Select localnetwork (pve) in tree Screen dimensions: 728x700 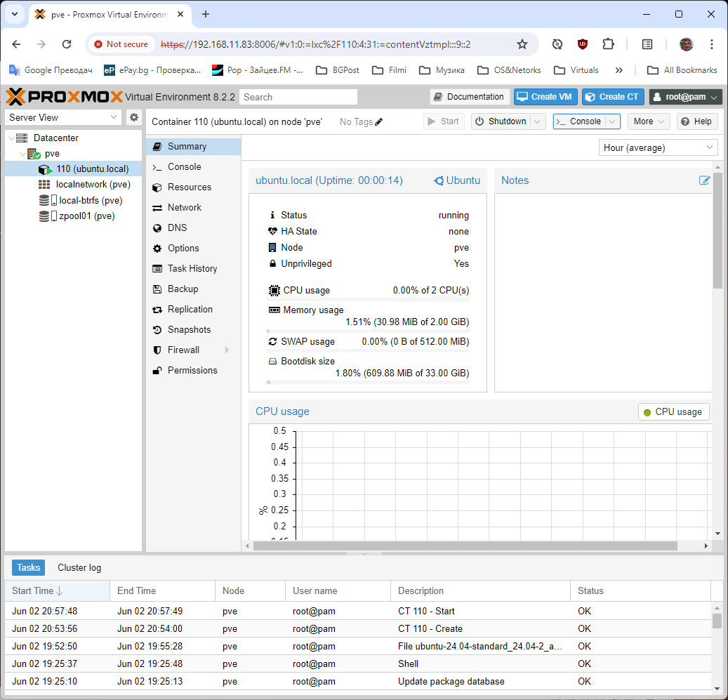click(x=73, y=184)
